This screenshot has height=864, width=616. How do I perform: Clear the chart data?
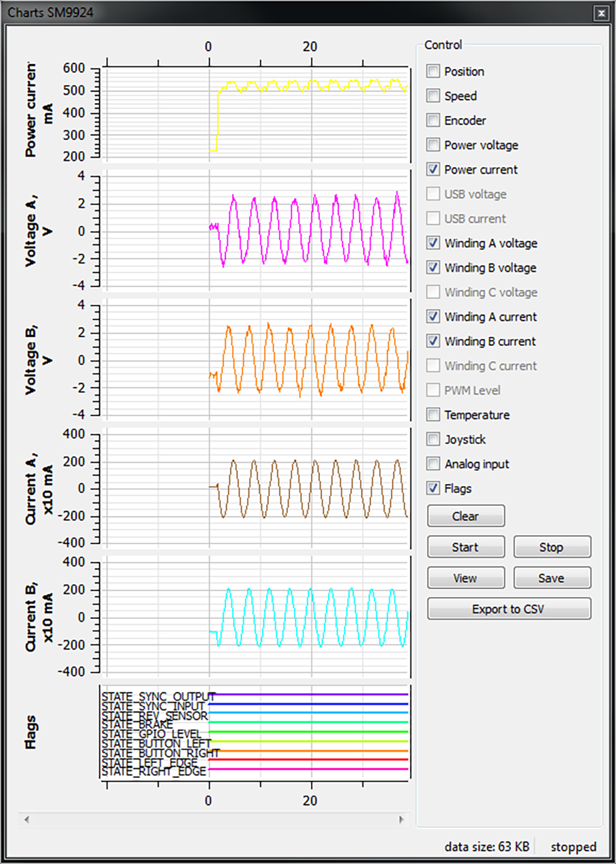[x=465, y=516]
